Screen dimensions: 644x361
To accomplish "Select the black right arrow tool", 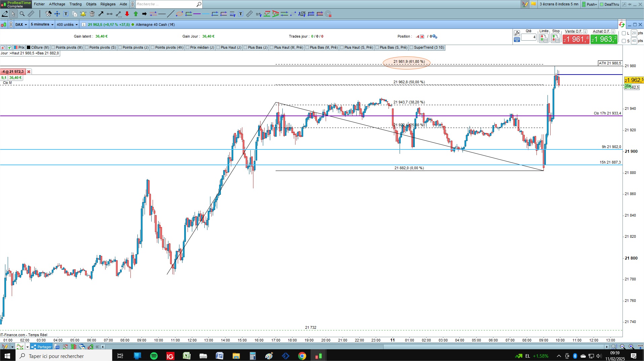I will [145, 14].
